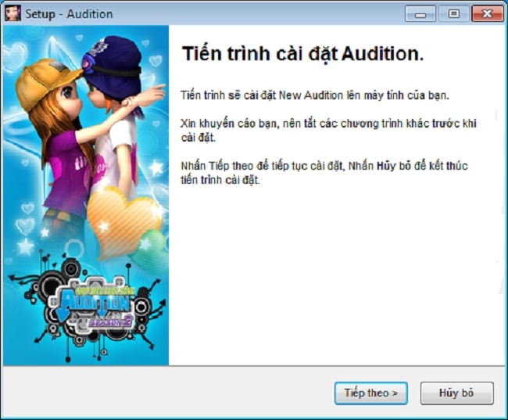Image resolution: width=508 pixels, height=420 pixels.
Task: Click the words Nhấn Tiếp theo in instructions
Action: pos(216,166)
